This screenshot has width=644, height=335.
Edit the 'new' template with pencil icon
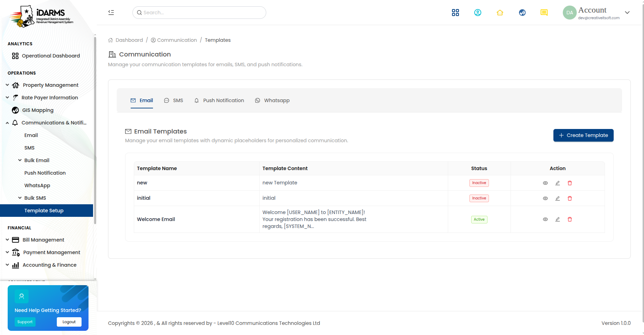pos(558,183)
